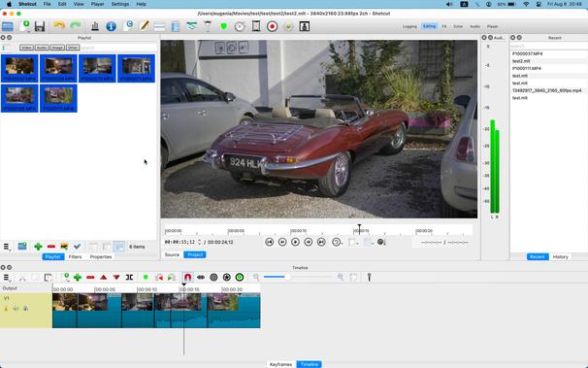Show clip Properties via blue info icon
Screen dimensions: 588x368
(111, 26)
